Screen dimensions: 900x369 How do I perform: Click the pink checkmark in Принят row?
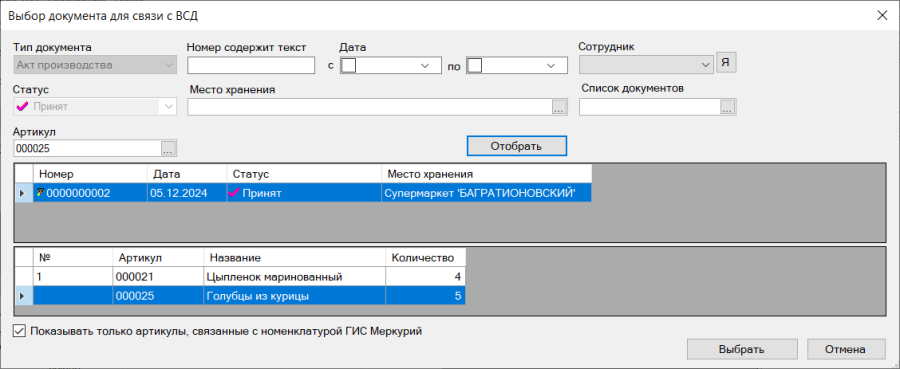click(235, 193)
